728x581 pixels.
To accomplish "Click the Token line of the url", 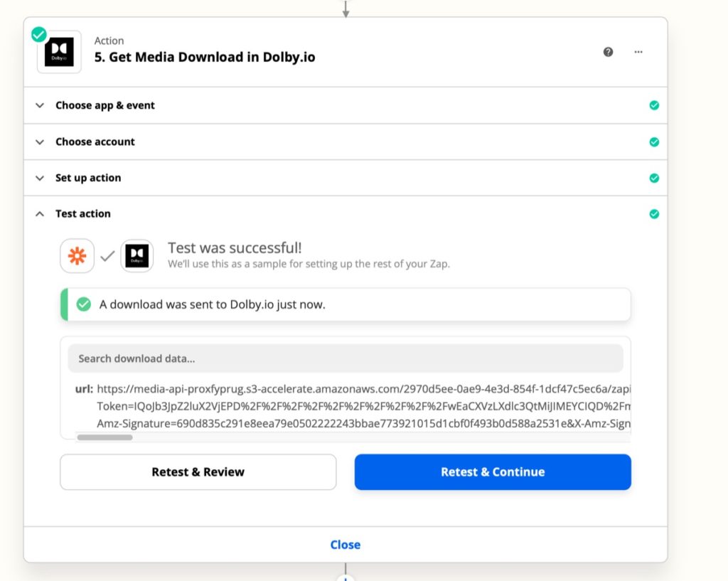I will [363, 406].
